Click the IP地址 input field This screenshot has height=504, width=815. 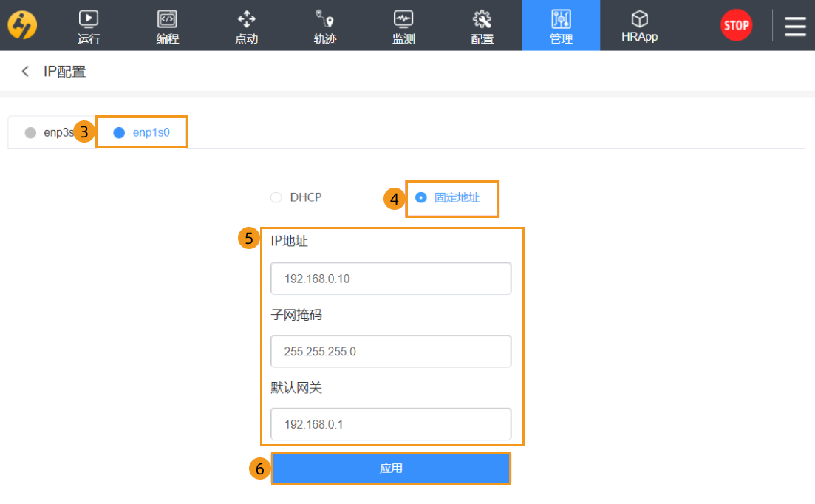pyautogui.click(x=391, y=279)
